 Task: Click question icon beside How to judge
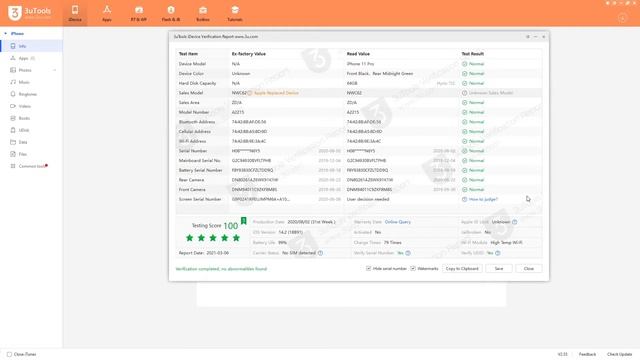(464, 199)
